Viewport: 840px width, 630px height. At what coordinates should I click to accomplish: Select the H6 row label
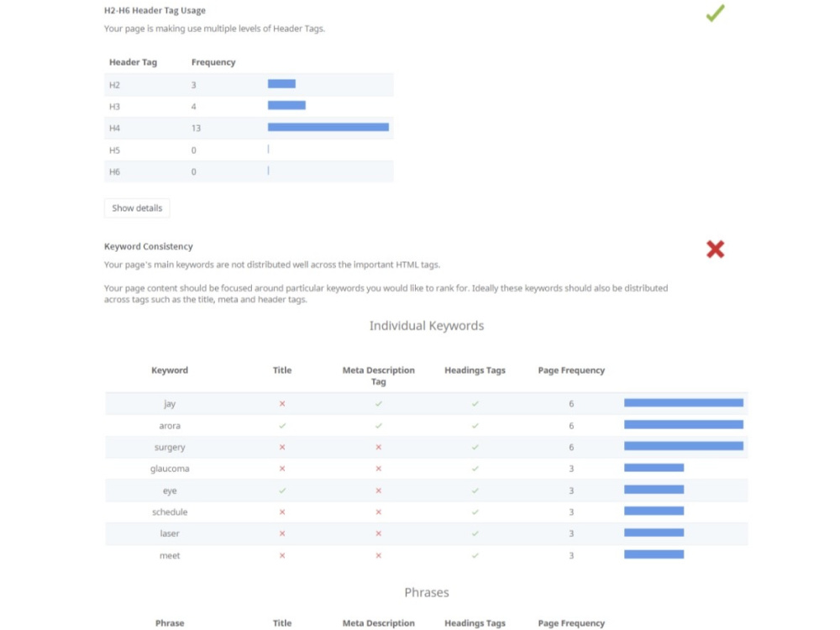pos(114,171)
